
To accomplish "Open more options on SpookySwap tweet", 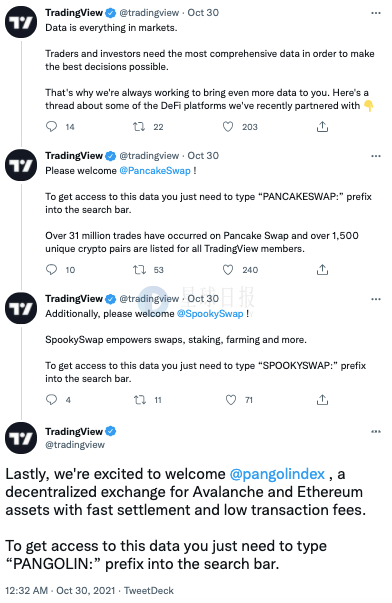I will [x=376, y=299].
